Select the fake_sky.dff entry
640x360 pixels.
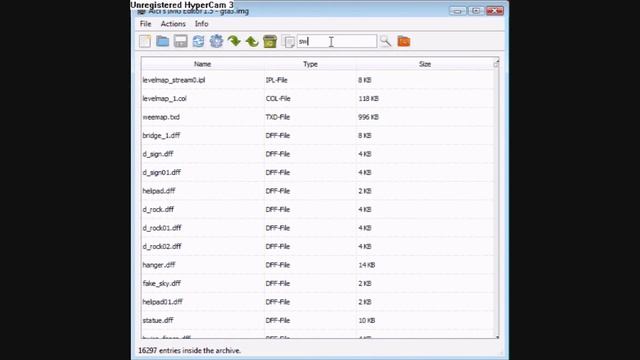(161, 283)
